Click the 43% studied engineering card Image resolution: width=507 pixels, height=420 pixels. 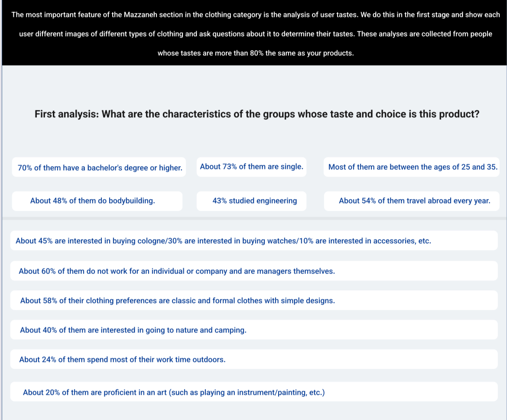click(x=254, y=200)
